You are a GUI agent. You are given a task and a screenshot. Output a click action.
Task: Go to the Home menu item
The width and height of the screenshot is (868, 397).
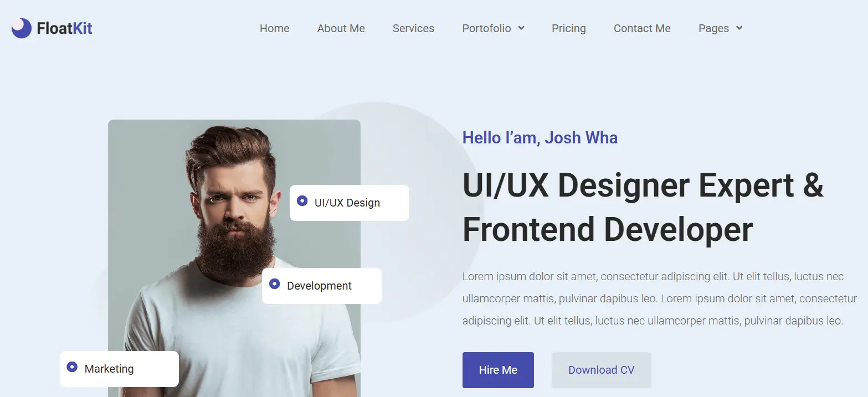(275, 28)
